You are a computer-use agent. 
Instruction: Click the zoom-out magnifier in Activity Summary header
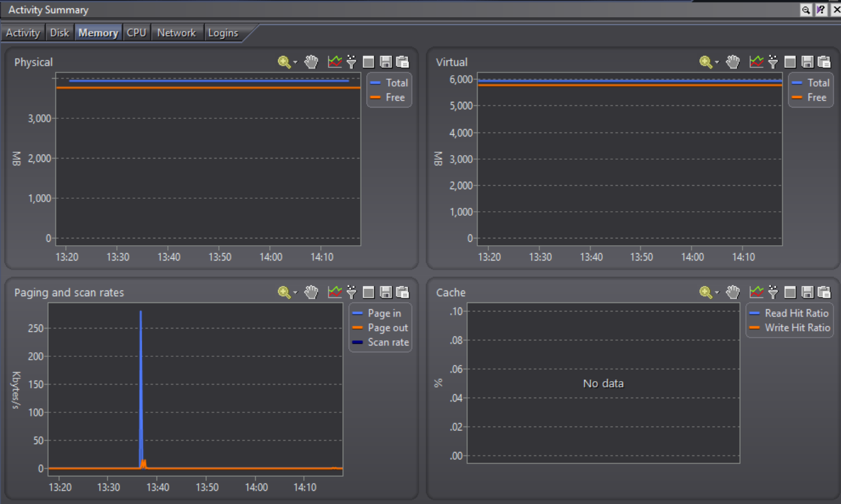[806, 10]
